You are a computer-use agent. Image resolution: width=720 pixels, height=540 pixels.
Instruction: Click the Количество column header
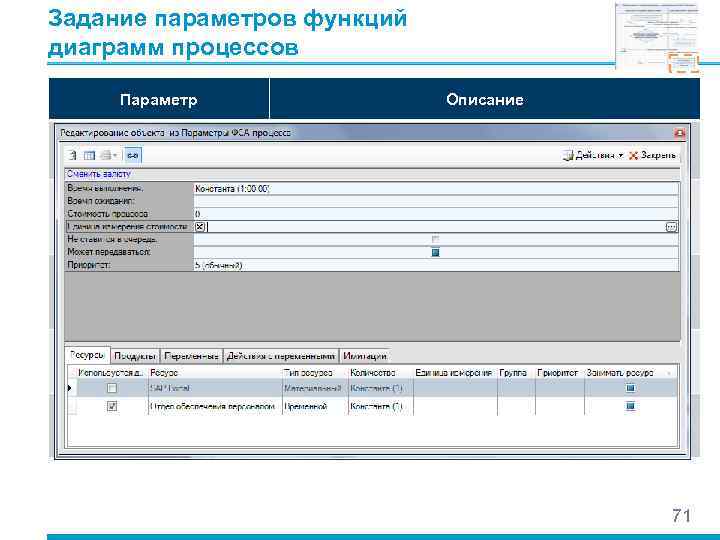point(381,373)
